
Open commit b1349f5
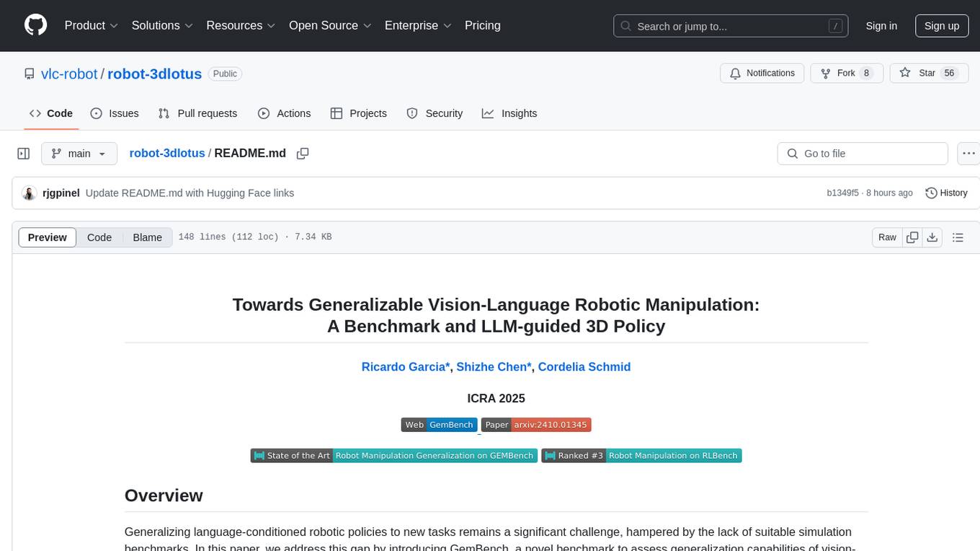coord(842,193)
